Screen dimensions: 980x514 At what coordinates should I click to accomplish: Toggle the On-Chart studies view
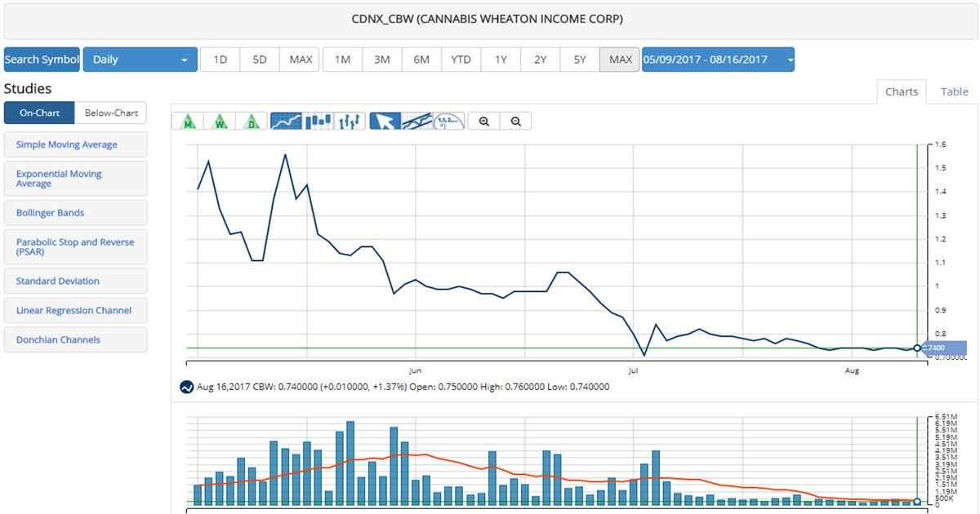click(x=38, y=112)
